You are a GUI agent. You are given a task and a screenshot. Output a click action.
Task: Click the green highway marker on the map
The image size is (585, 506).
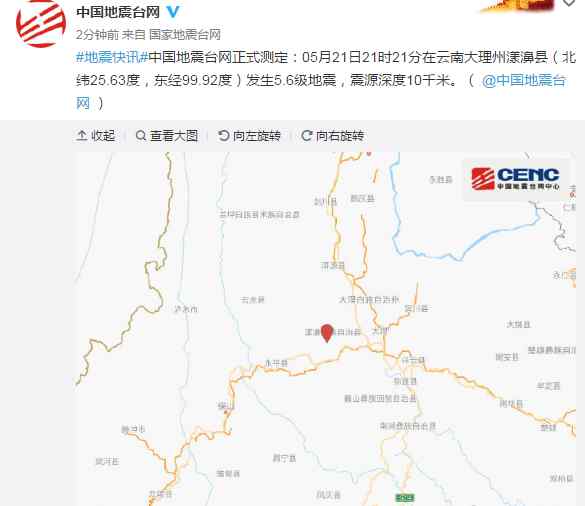(405, 497)
